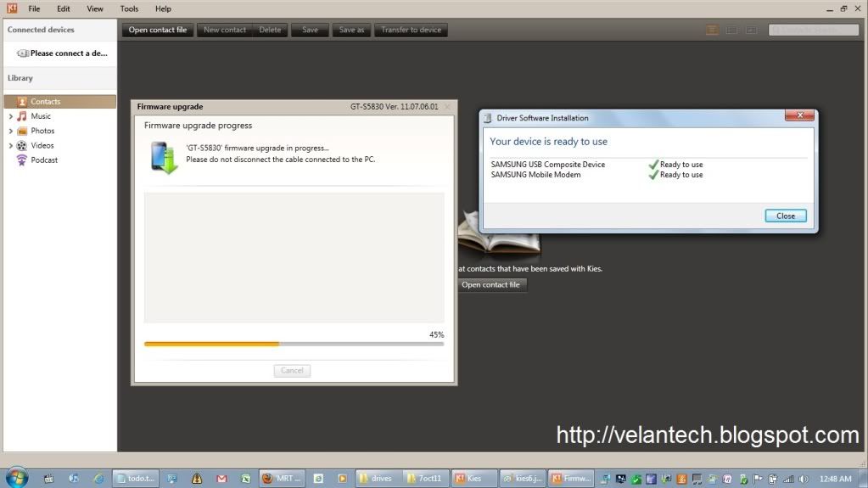Click the Connected devices header

(41, 30)
